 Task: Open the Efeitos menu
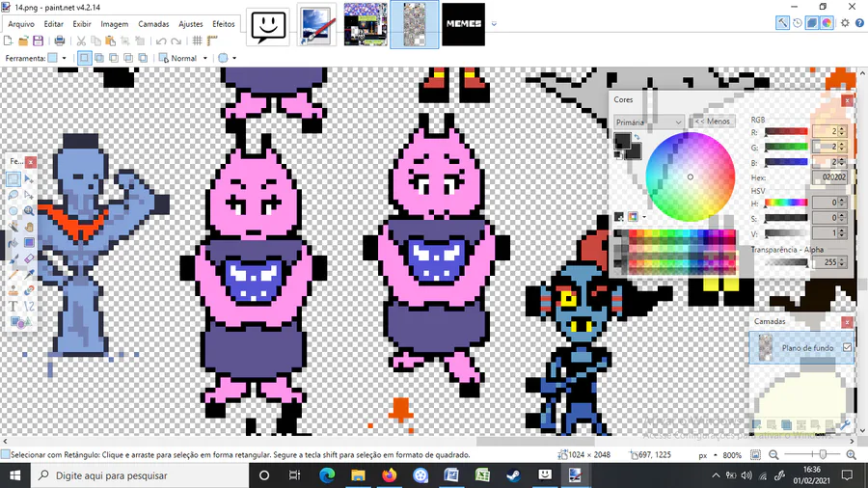[x=224, y=24]
